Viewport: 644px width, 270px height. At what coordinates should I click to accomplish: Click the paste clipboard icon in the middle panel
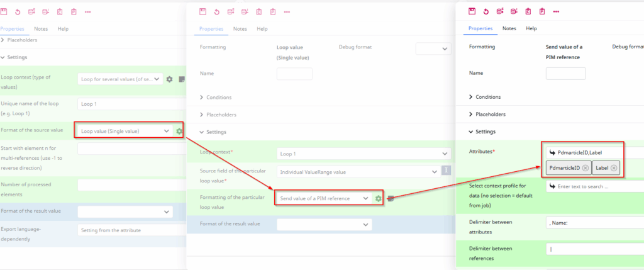pyautogui.click(x=273, y=11)
